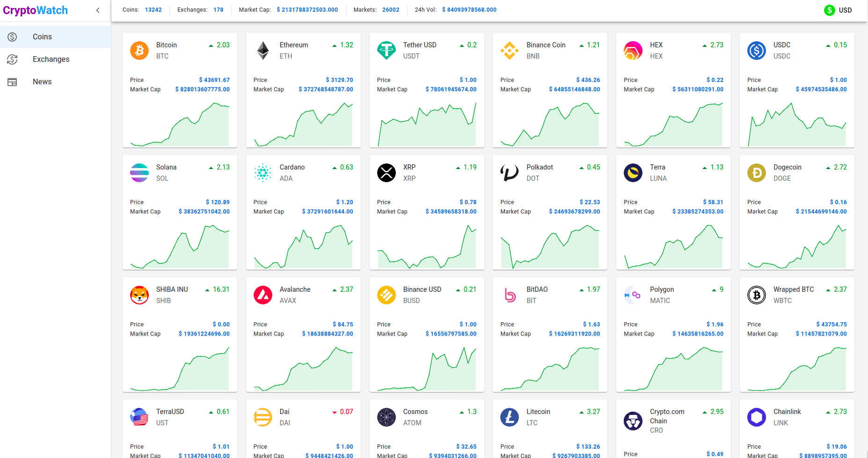Click Cardano ticker ADA
Image resolution: width=868 pixels, height=458 pixels.
[286, 178]
